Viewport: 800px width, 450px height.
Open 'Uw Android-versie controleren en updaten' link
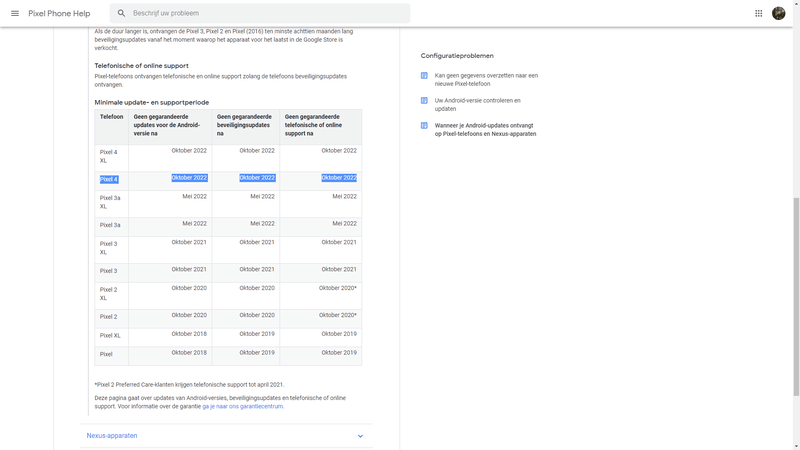point(478,105)
